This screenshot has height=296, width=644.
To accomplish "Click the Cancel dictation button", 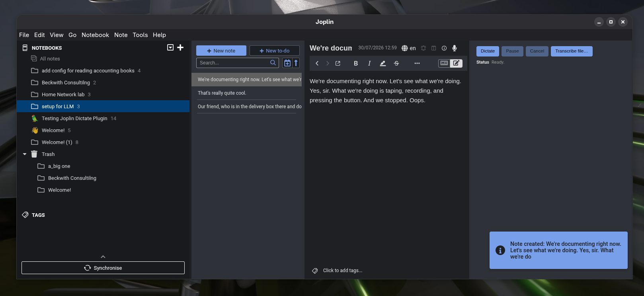I will (537, 51).
